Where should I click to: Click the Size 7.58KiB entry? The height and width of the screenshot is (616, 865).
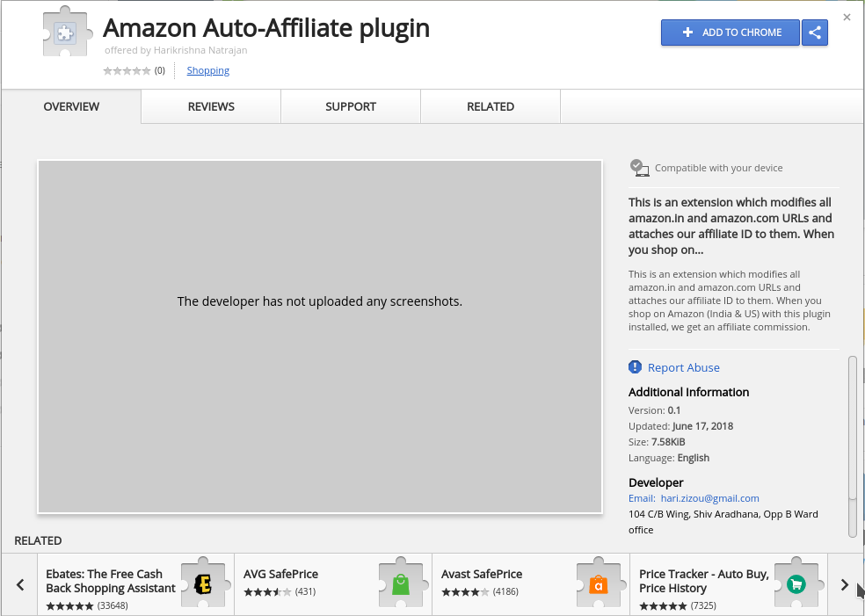coord(657,442)
